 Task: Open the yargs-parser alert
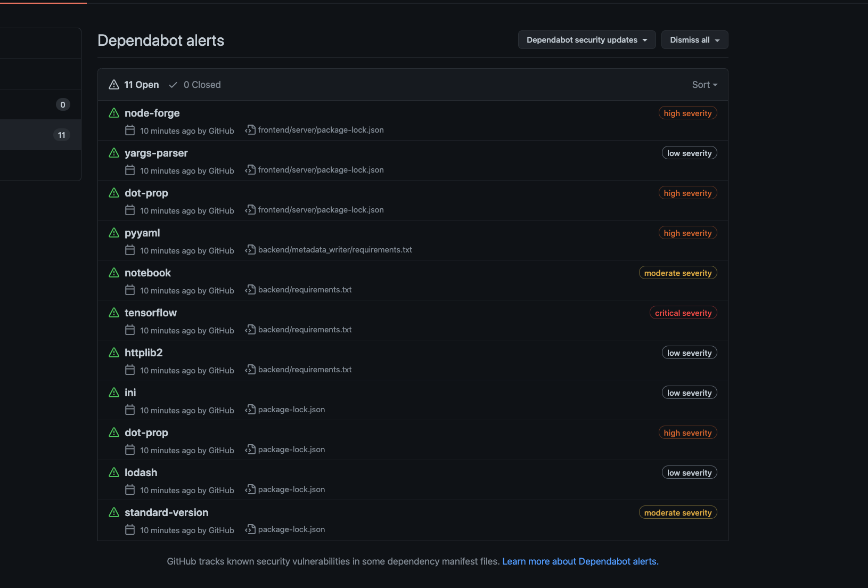click(x=156, y=153)
